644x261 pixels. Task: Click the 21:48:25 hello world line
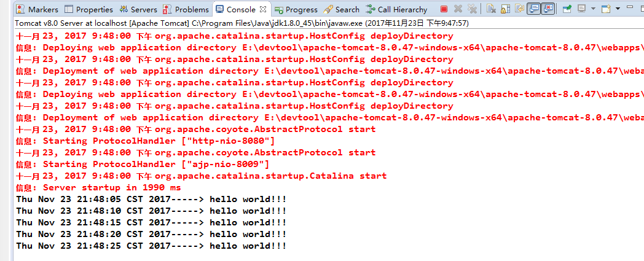click(151, 246)
